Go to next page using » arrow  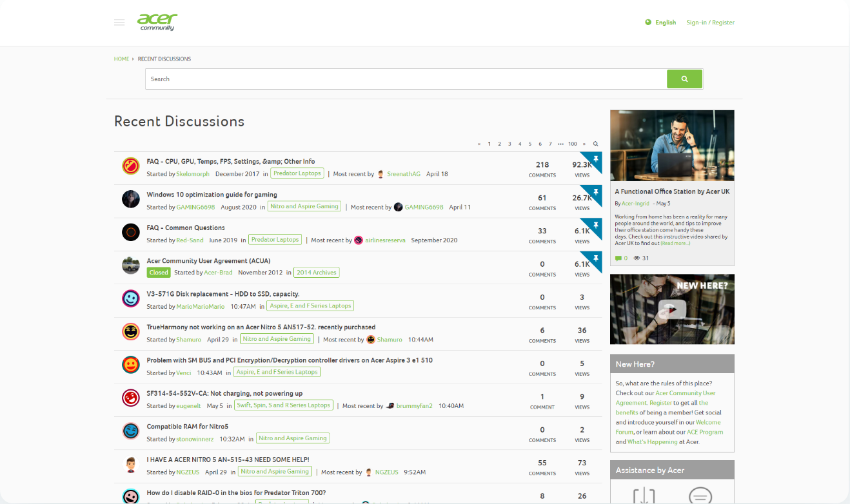point(584,144)
